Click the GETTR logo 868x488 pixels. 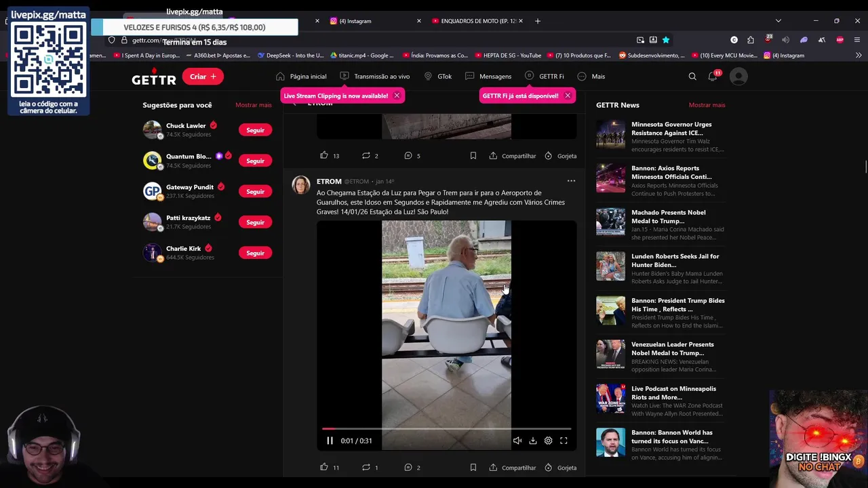154,77
